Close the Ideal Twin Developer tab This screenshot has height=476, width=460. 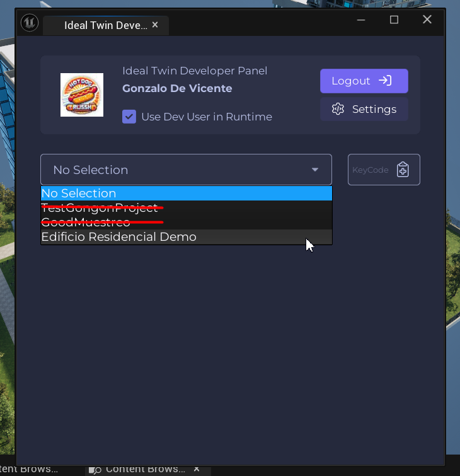[x=156, y=25]
